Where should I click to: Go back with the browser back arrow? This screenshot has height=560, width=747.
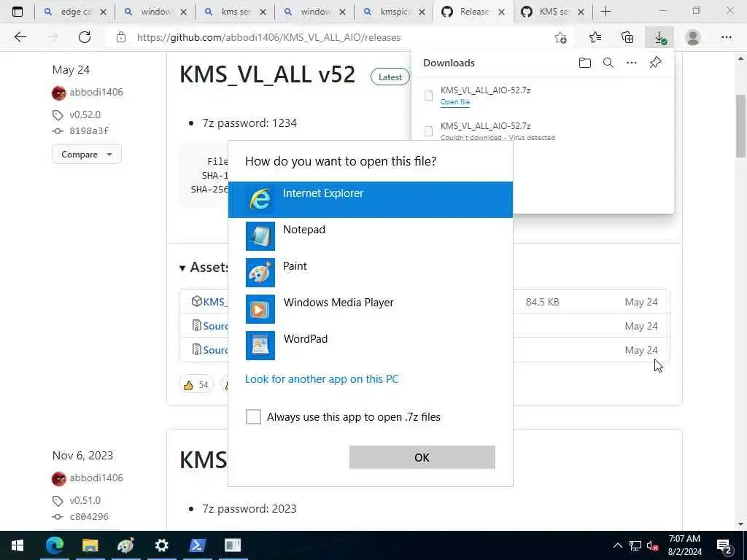point(20,37)
